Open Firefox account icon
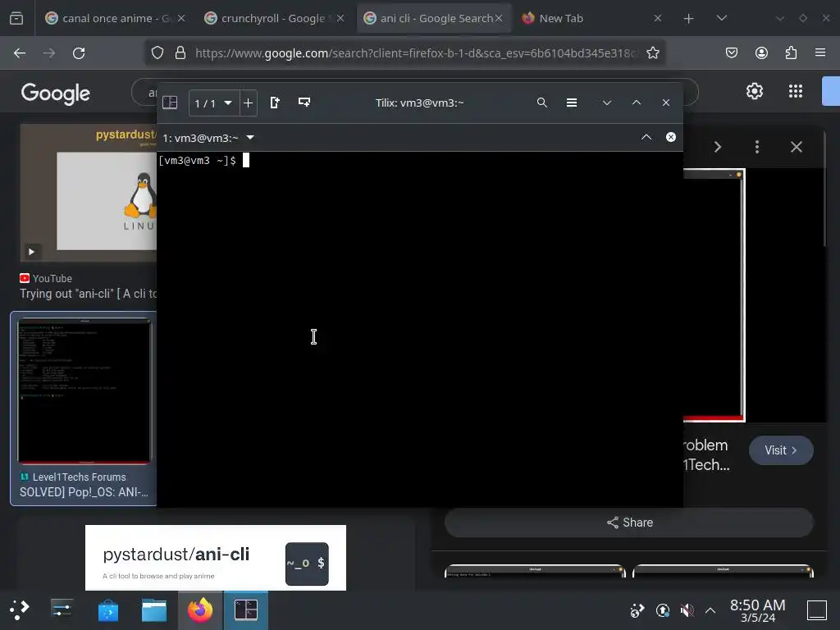 761,52
